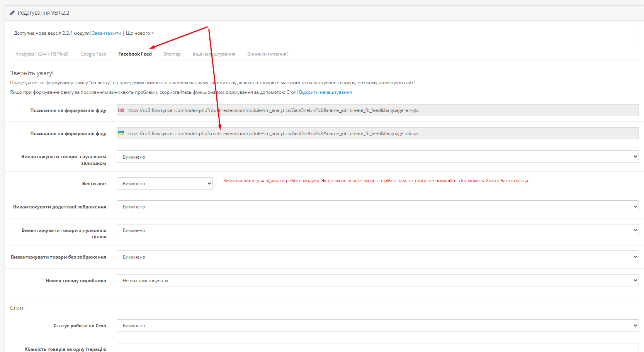Image resolution: width=644 pixels, height=352 pixels.
Task: Click the English flag icon in feed link
Action: point(121,110)
